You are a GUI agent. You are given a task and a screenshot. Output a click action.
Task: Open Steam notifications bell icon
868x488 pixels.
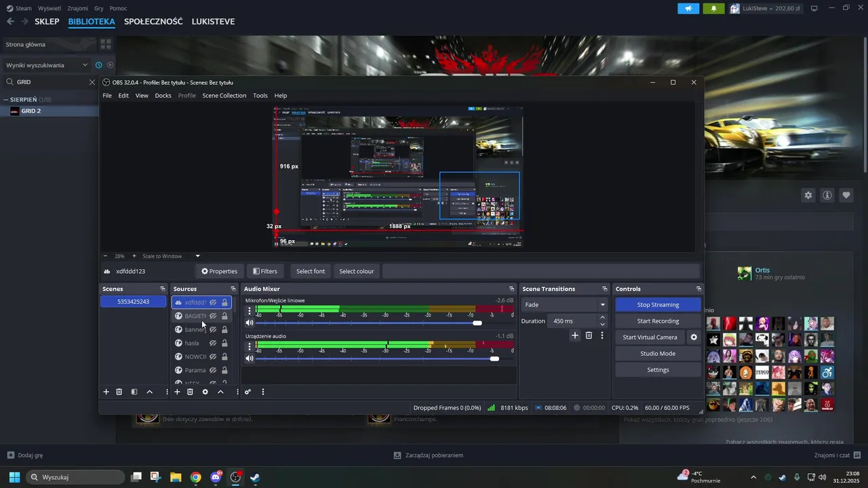(x=713, y=9)
